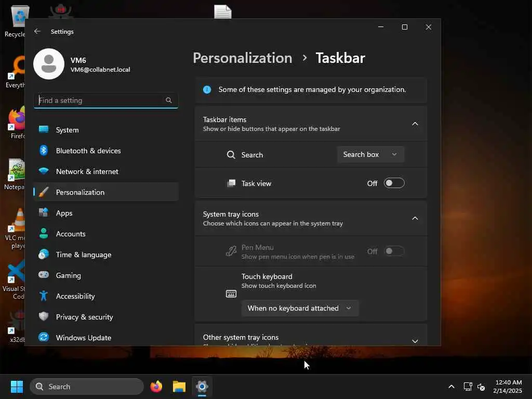Viewport: 532px width, 399px height.
Task: Select the text document icon on desktop
Action: 222,11
